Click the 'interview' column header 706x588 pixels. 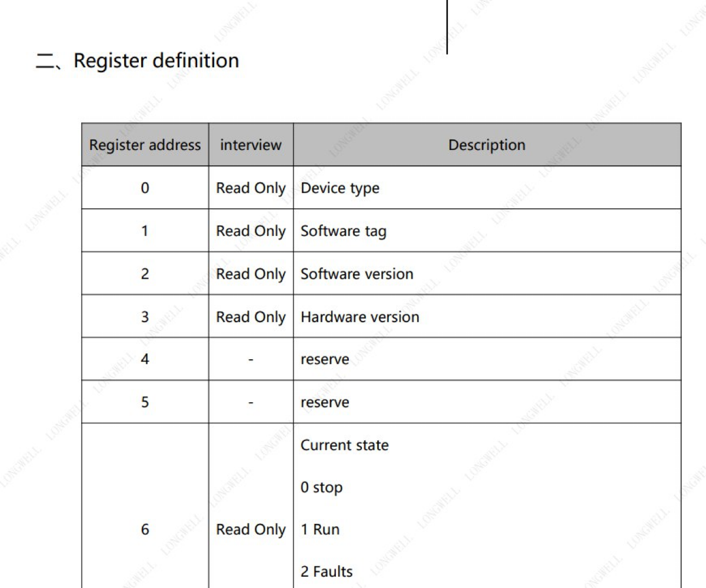tap(251, 145)
